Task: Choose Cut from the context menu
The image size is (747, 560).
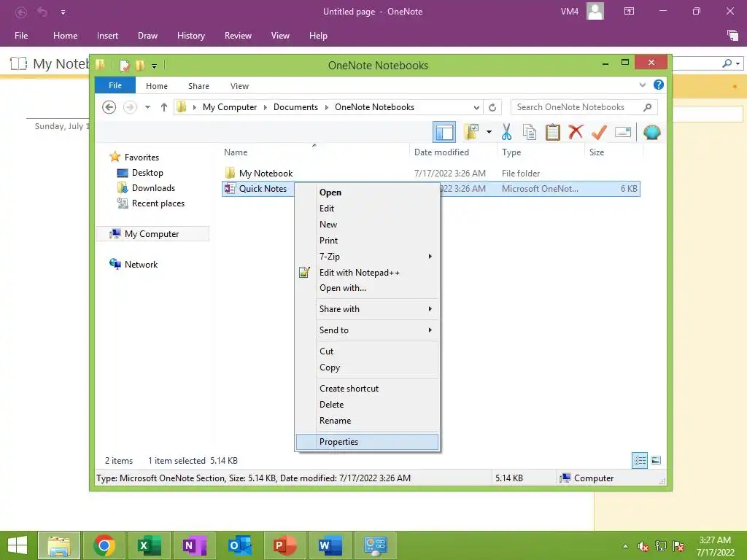Action: pos(367,351)
